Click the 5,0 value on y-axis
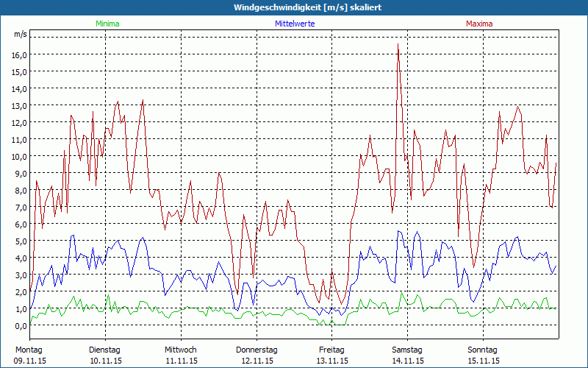588x368 pixels. pos(20,241)
